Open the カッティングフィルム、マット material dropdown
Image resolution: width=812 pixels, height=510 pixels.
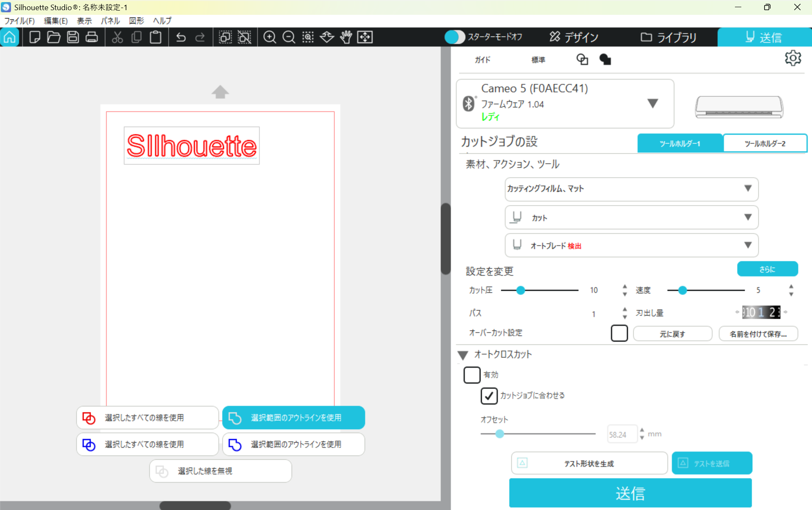631,189
